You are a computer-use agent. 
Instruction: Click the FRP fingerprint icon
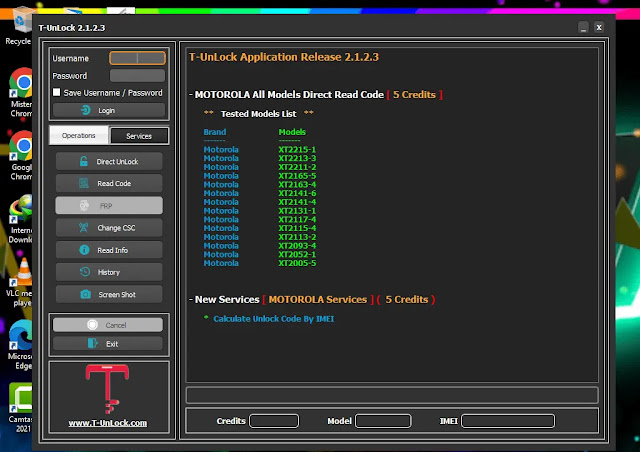point(84,205)
